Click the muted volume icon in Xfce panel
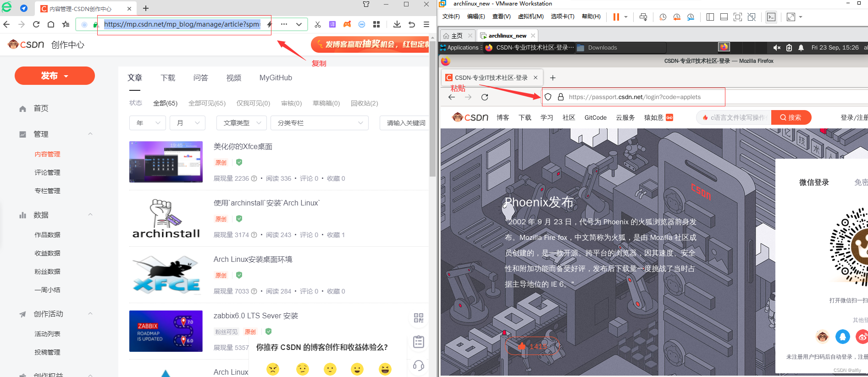The image size is (868, 377). point(777,48)
